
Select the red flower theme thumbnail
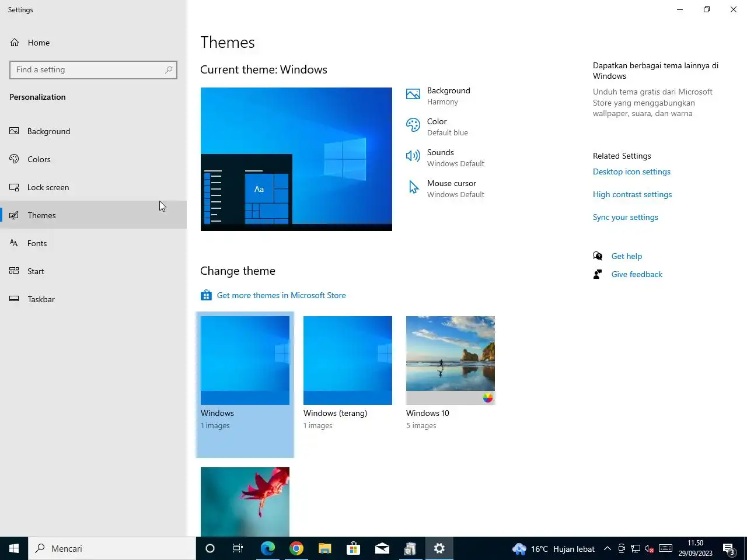point(245,502)
